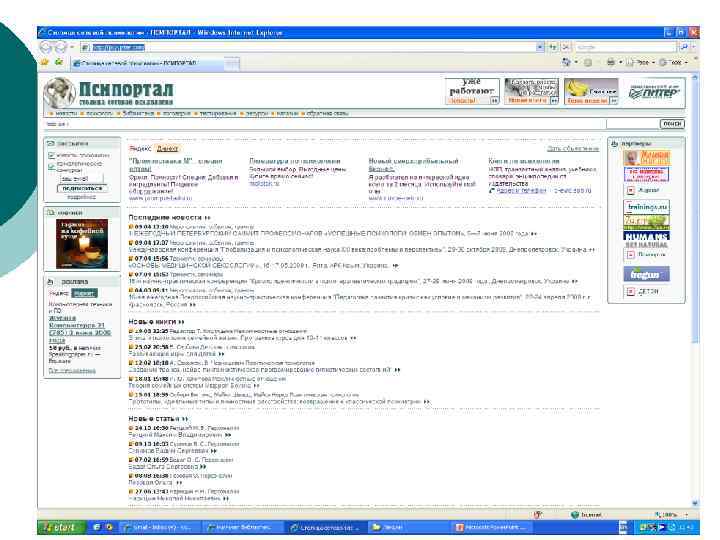Click the search magnifier icon

pos(684,47)
